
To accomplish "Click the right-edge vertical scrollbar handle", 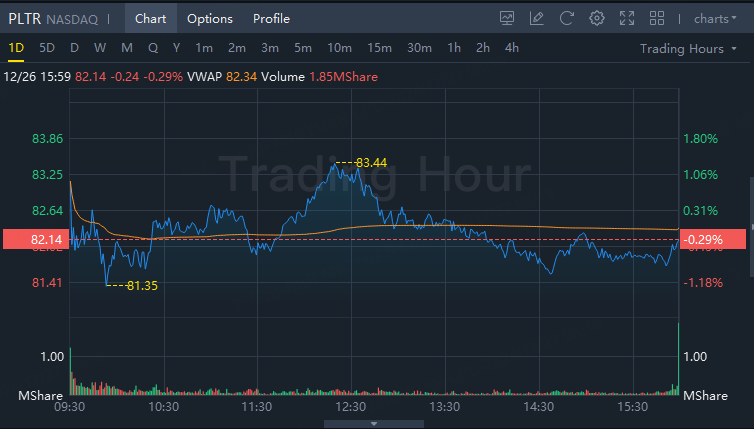I will pyautogui.click(x=751, y=227).
